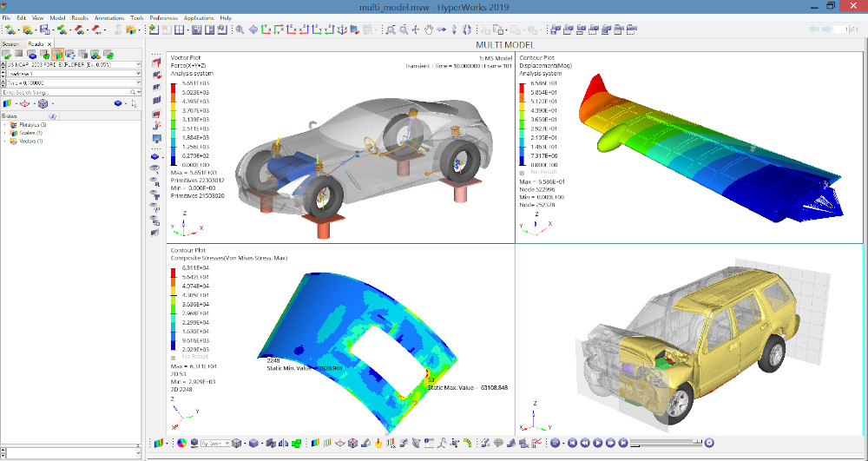Open the page window layout icon
This screenshot has height=461, width=868.
178,30
